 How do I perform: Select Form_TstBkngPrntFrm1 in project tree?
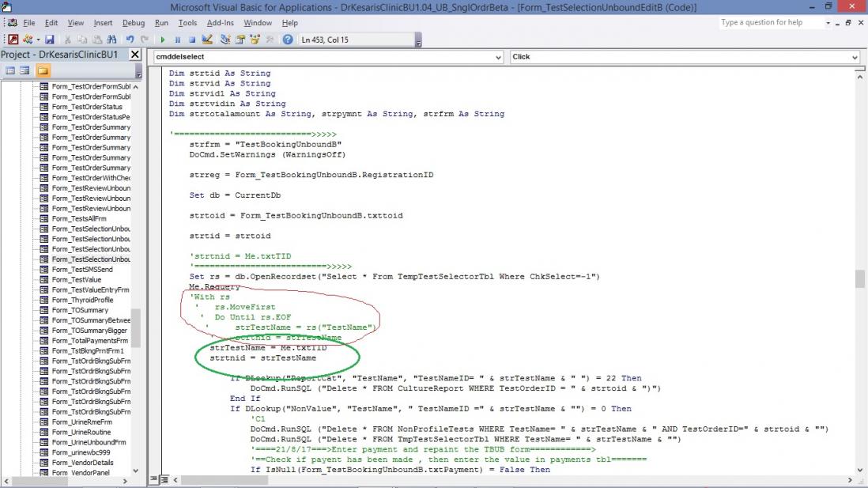(88, 350)
